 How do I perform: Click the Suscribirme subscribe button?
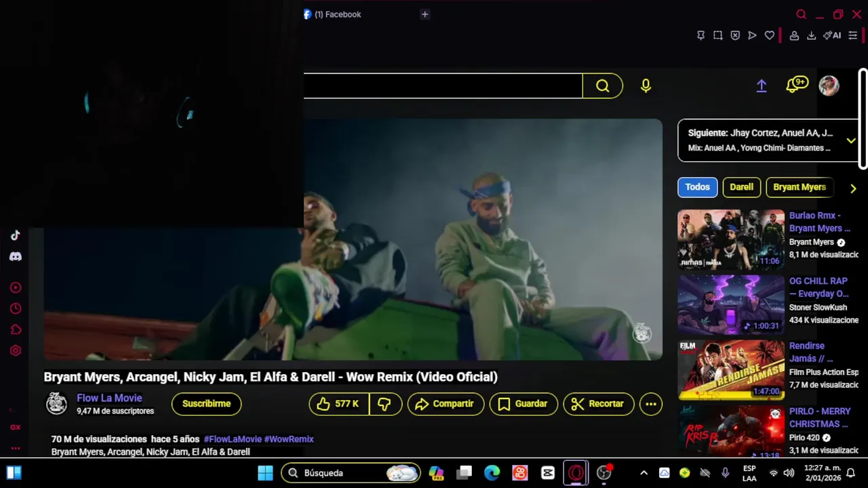[206, 404]
